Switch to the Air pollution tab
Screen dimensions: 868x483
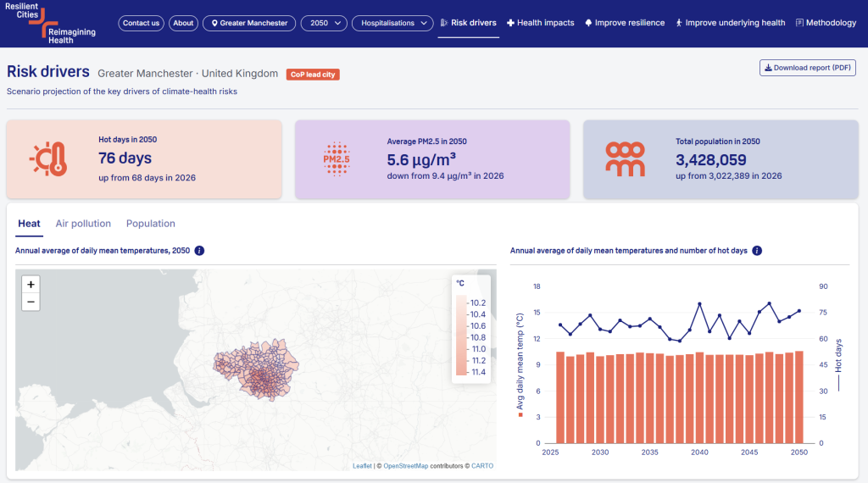click(83, 224)
